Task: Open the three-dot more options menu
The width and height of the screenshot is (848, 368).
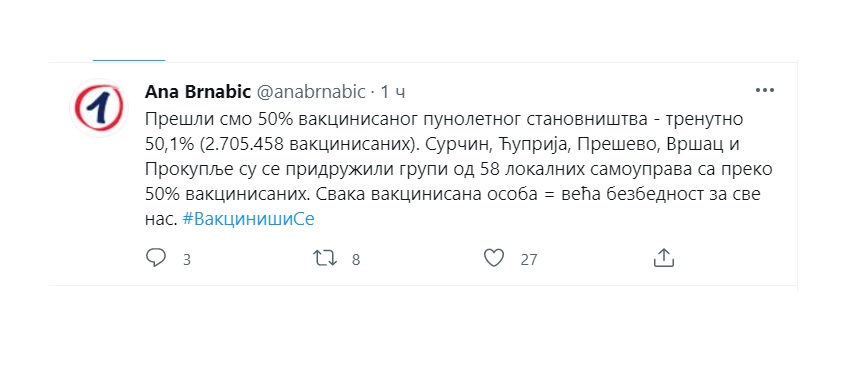Action: click(x=765, y=91)
